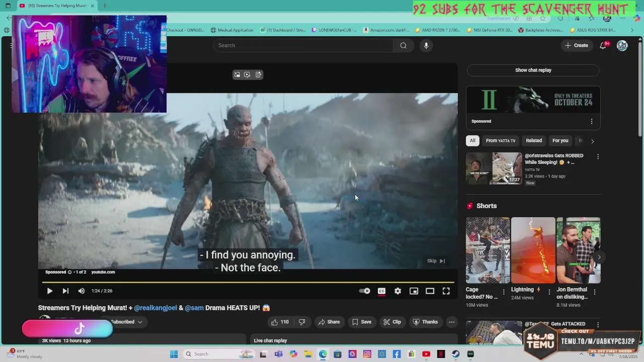Save video to a playlist

click(x=362, y=322)
